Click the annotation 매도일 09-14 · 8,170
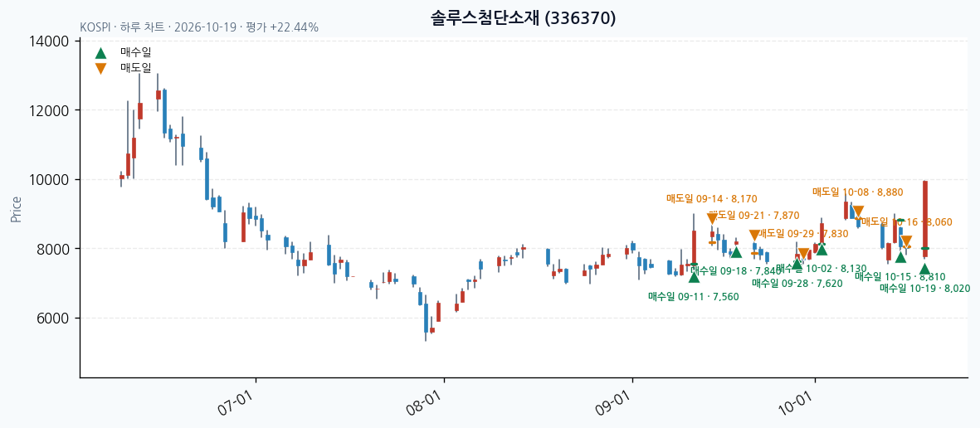 (x=712, y=199)
